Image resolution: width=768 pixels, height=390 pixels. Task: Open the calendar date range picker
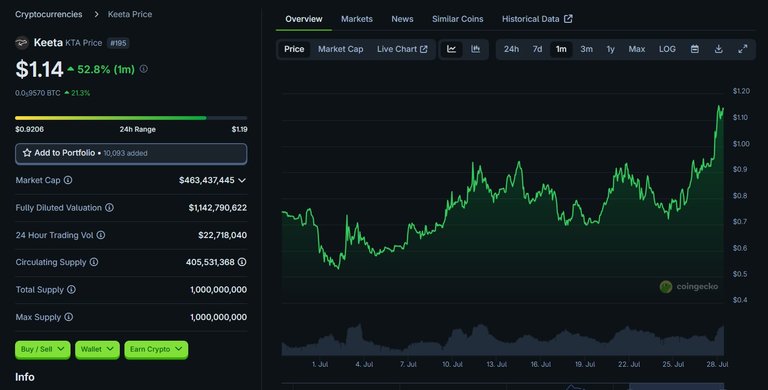click(x=695, y=49)
